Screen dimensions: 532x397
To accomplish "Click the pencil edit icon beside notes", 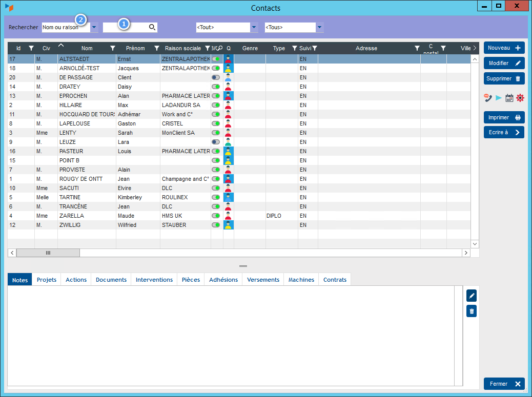I will (472, 295).
